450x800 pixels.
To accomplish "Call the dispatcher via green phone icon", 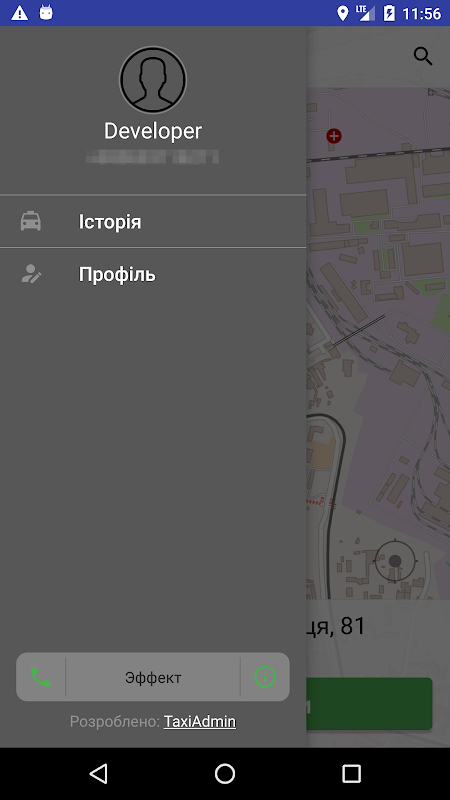I will [40, 677].
